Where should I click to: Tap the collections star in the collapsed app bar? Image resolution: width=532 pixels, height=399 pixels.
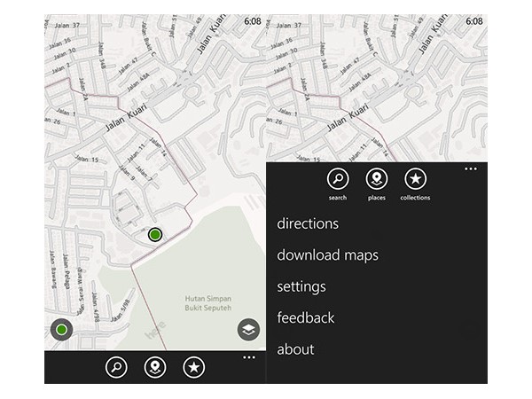(x=193, y=366)
